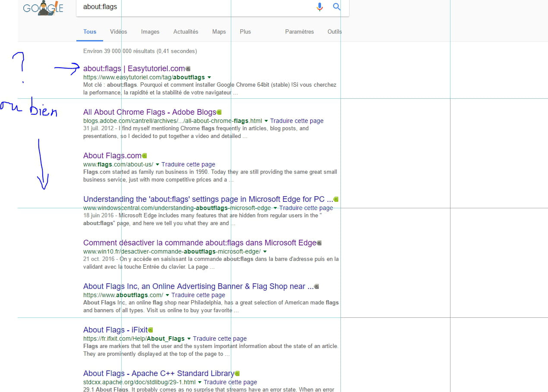The width and height of the screenshot is (548, 392).
Task: Click Traduire cette page for ifixit.com result
Action: coord(220,339)
